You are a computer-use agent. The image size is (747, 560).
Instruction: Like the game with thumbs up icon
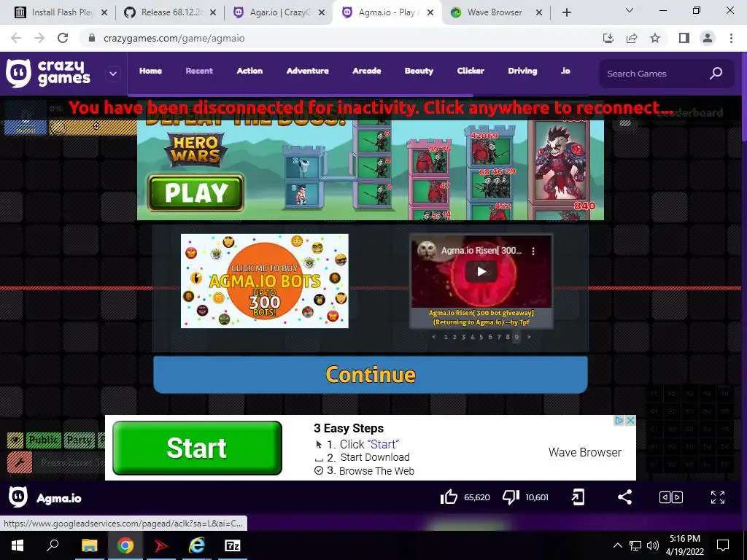point(449,497)
